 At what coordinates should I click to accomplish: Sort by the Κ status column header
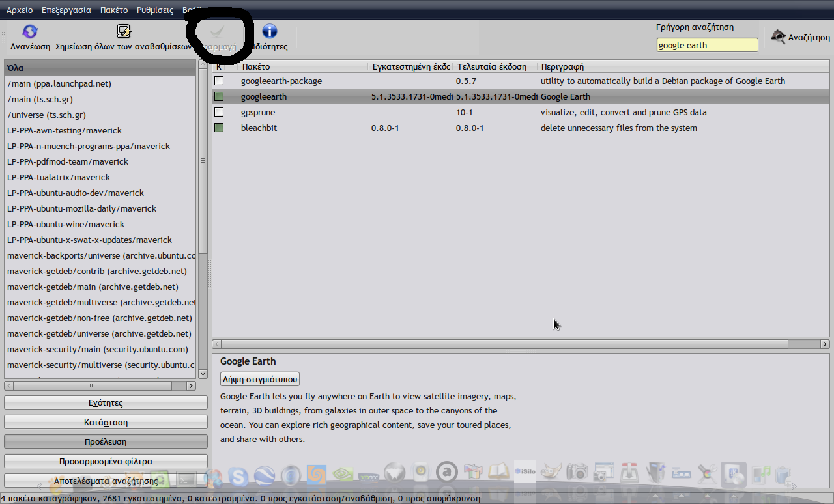(x=219, y=66)
